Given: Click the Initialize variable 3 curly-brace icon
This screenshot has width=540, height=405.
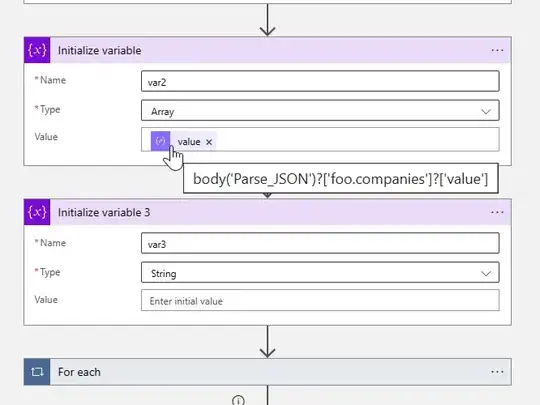Looking at the screenshot, I should click(37, 212).
